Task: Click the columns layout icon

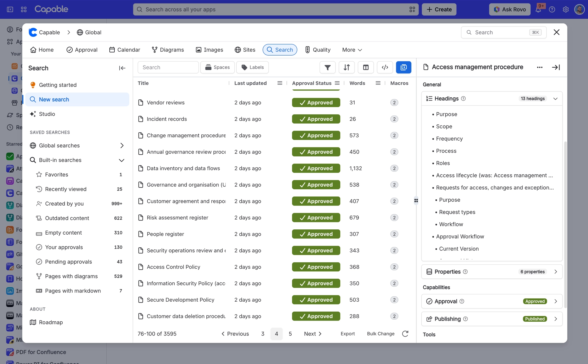Action: [366, 67]
